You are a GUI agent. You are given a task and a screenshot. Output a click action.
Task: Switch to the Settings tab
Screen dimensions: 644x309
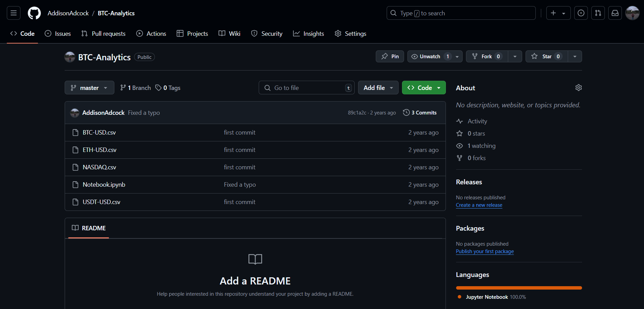(351, 33)
